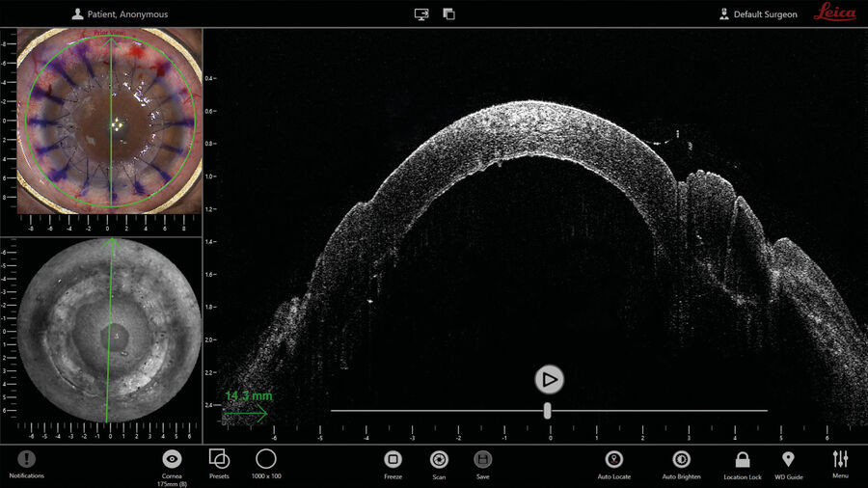868x488 pixels.
Task: Click the grayscale en face OCT image
Action: [110, 331]
